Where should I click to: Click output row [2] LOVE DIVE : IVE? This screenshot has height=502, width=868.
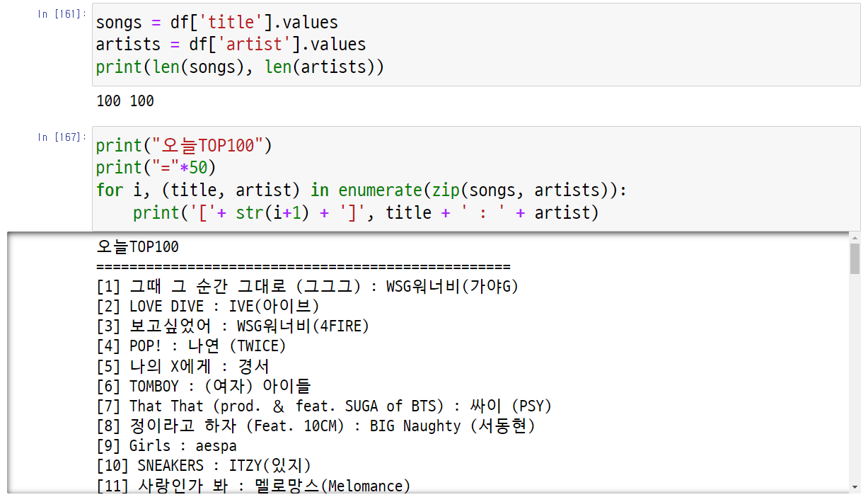(x=208, y=307)
